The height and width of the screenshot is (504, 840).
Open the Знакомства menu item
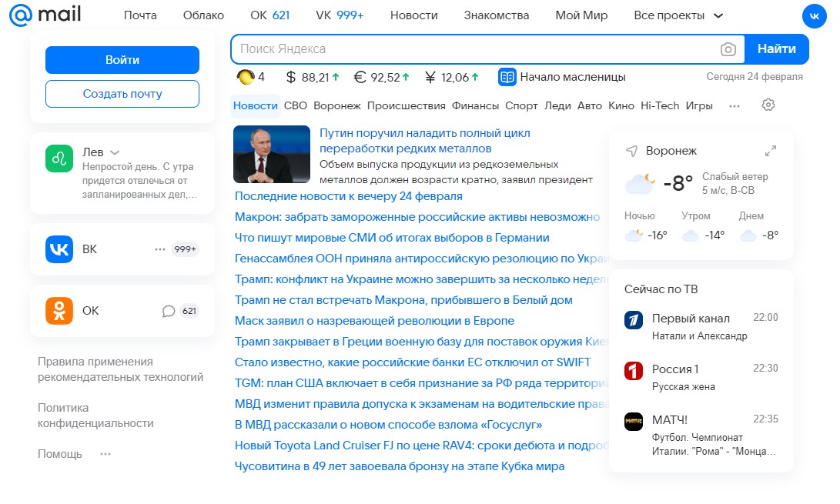tap(498, 14)
